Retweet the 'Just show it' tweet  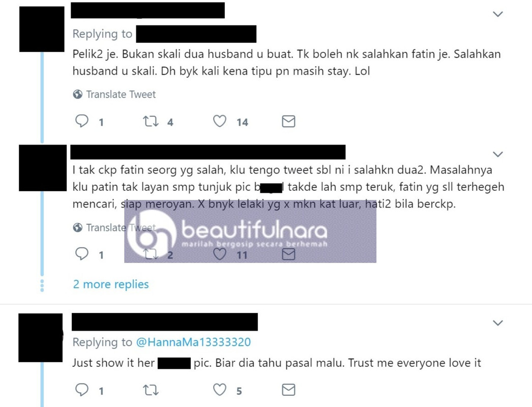[151, 390]
